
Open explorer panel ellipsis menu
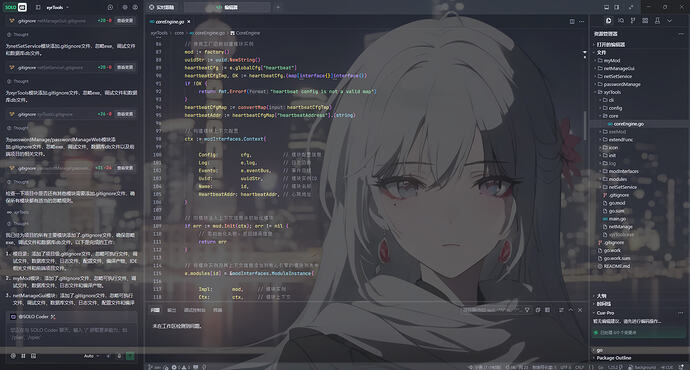(681, 34)
